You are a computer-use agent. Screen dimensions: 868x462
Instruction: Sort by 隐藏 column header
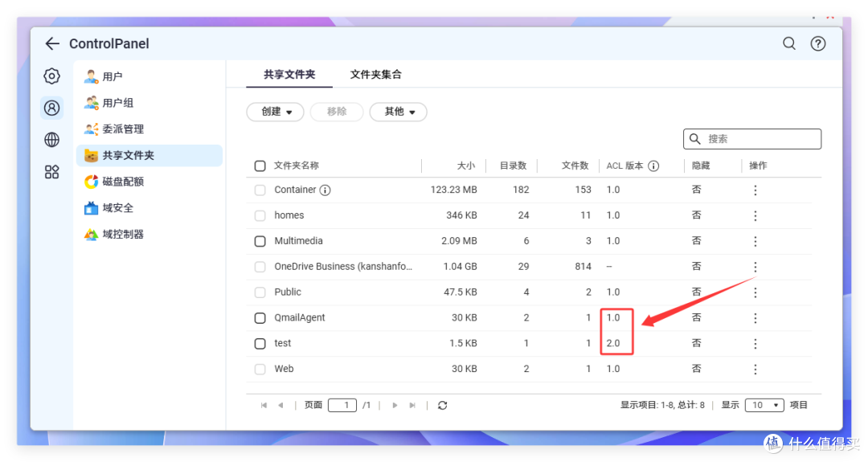701,166
